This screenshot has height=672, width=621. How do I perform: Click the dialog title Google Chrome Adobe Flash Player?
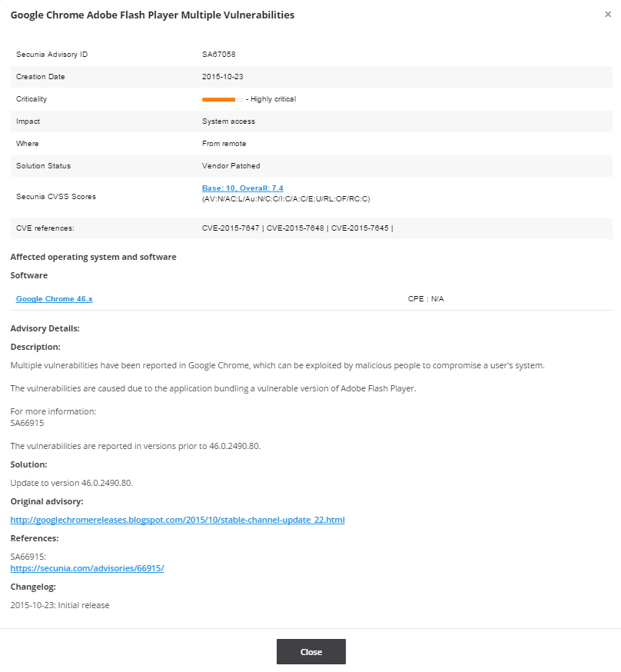point(152,15)
